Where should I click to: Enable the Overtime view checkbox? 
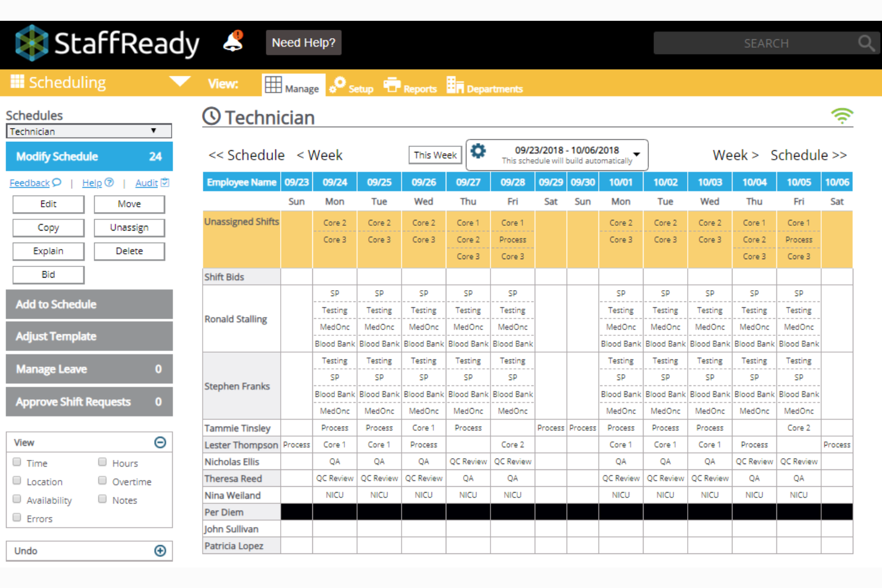(103, 481)
